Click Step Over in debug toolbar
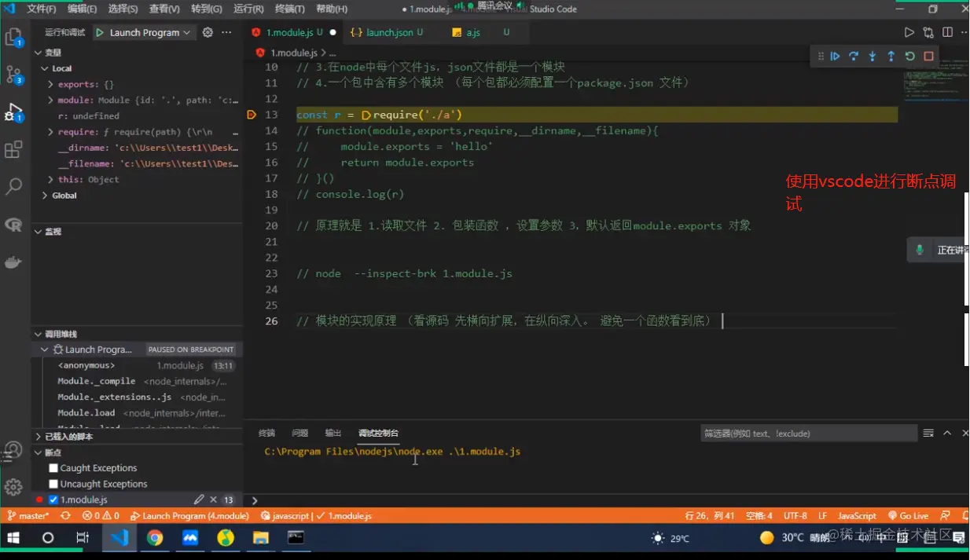The height and width of the screenshot is (560, 970). coord(854,57)
